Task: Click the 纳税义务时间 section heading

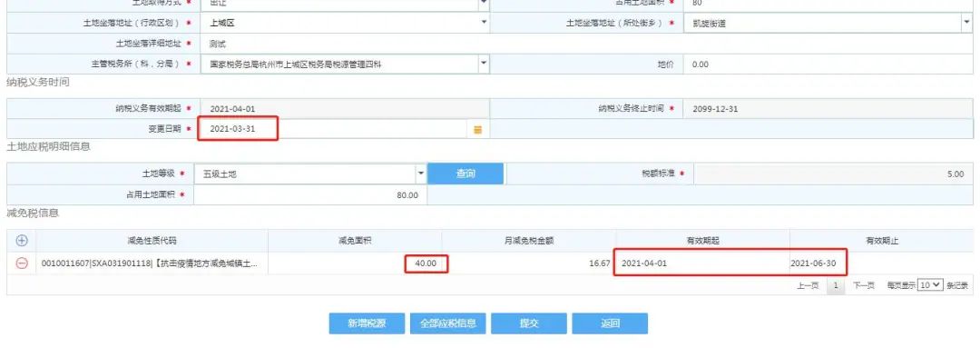Action: [x=37, y=83]
